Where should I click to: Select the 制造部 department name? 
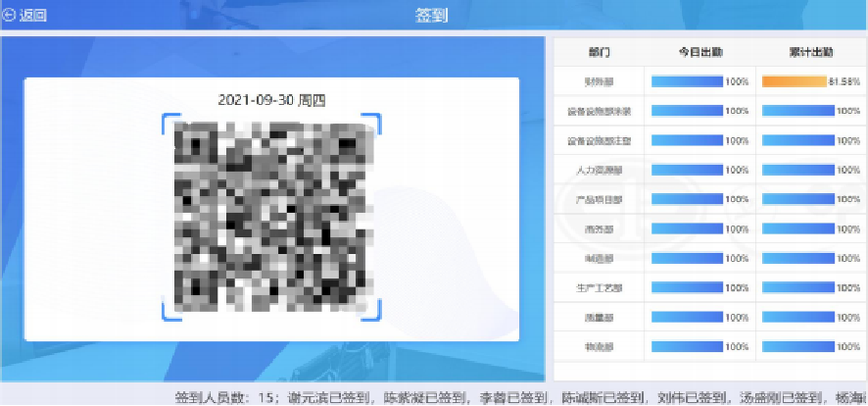pos(599,259)
